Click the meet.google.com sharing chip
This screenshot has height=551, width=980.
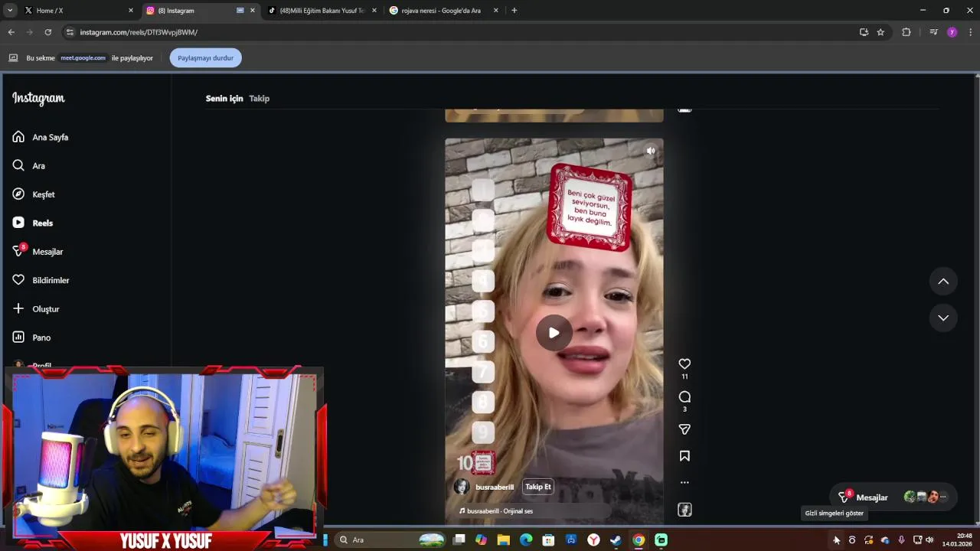click(83, 58)
